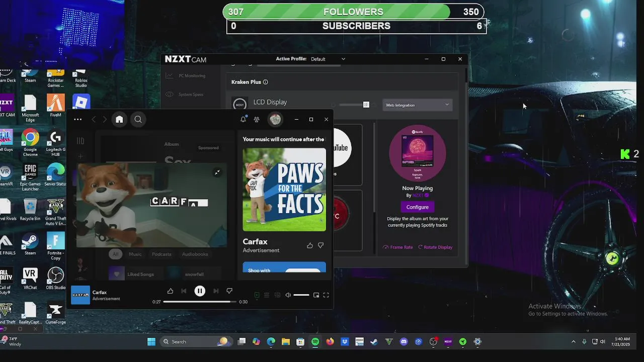The height and width of the screenshot is (362, 644).
Task: Adjust LCD Display brightness slider
Action: coord(354,105)
